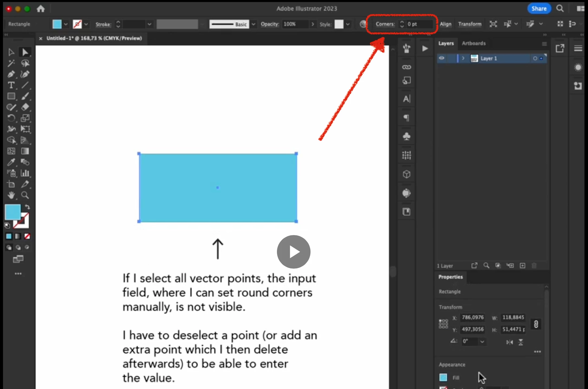Click the Rotate tool
This screenshot has height=389, width=588.
point(11,118)
